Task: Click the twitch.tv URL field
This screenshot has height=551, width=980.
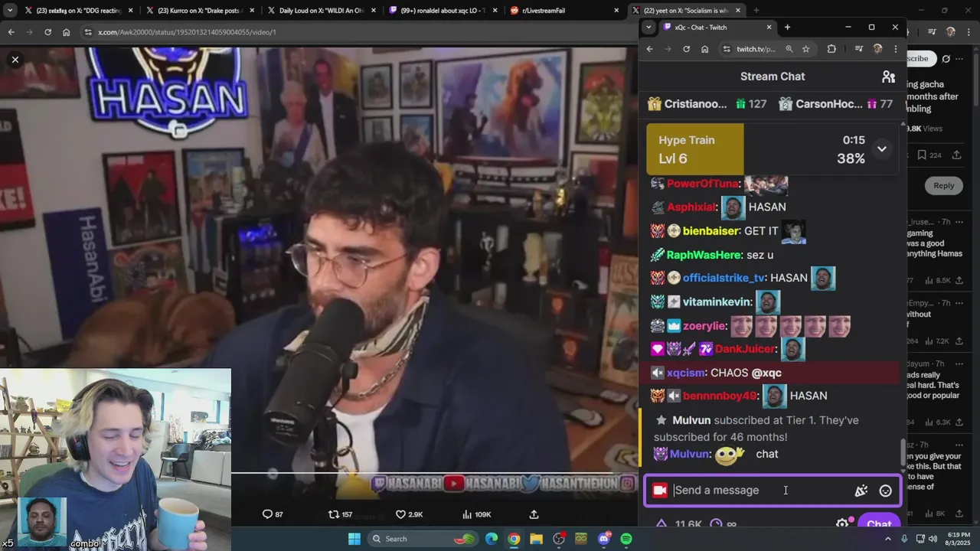Action: [756, 49]
